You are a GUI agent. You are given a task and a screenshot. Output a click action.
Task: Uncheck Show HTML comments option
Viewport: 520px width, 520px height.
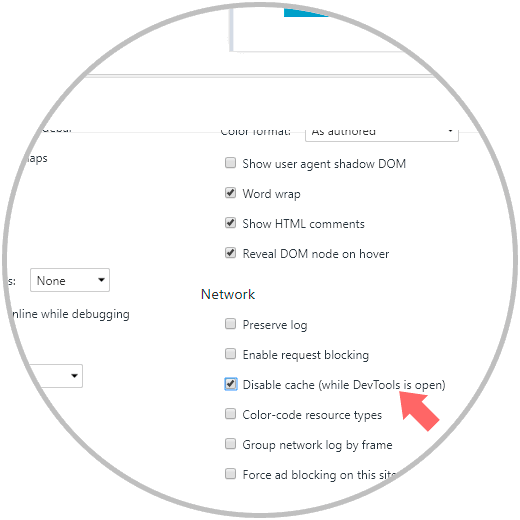click(x=230, y=223)
